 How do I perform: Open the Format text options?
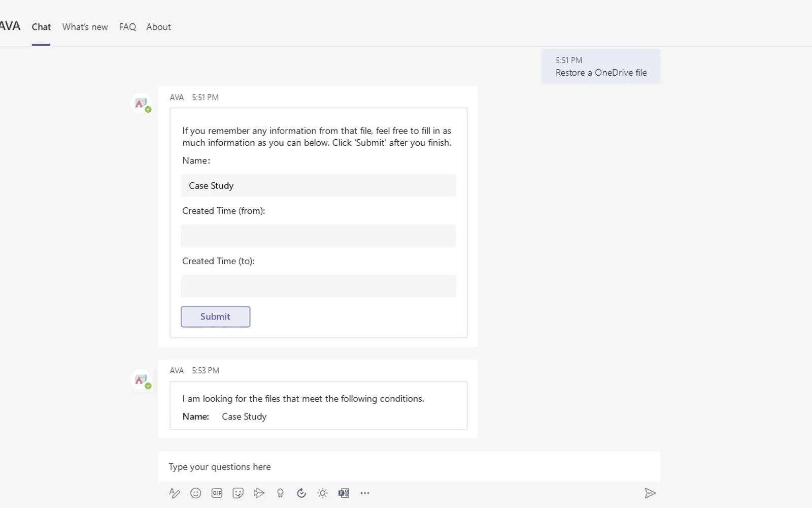point(174,493)
